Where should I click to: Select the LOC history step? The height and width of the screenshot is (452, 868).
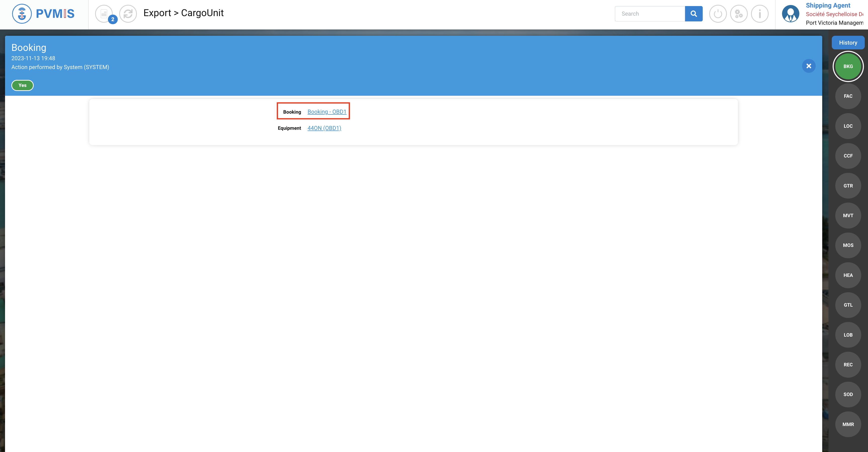coord(848,126)
